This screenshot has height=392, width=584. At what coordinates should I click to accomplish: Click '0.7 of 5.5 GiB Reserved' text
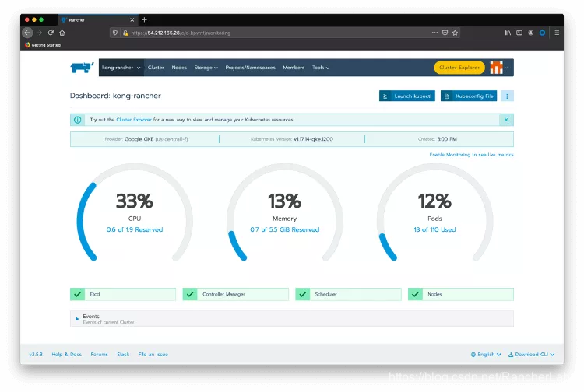click(285, 230)
